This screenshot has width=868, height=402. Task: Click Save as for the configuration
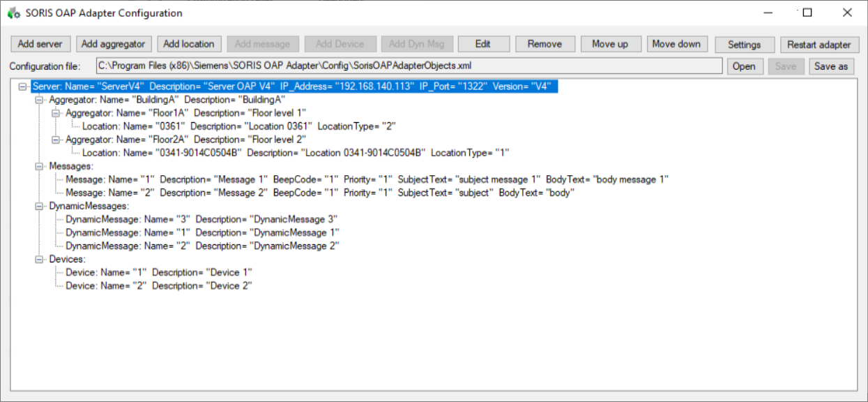(835, 66)
